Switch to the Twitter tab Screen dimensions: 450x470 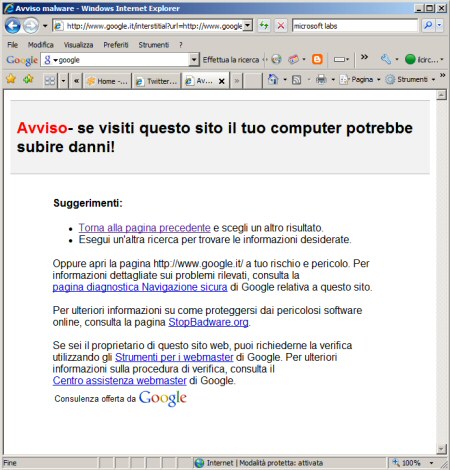157,81
